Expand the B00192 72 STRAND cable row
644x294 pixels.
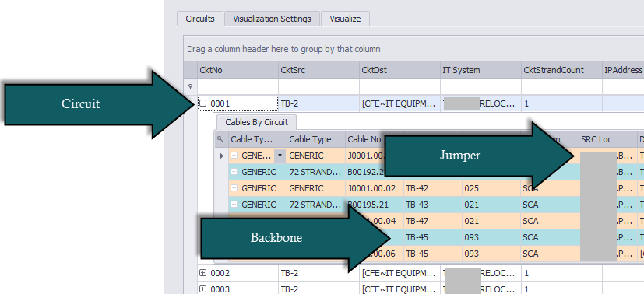(234, 172)
